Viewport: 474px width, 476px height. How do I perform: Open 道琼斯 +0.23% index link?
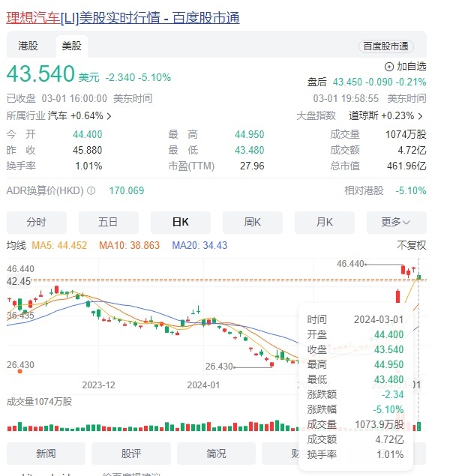(385, 115)
